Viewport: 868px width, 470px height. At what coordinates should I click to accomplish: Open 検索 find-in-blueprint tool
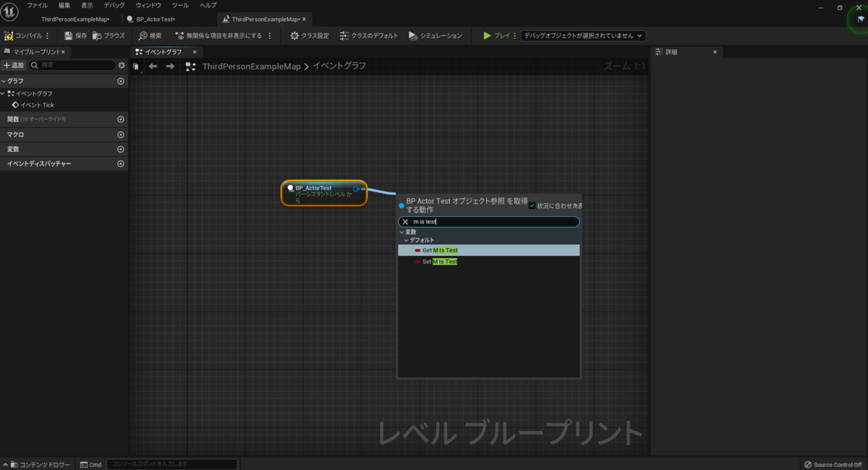coord(150,35)
